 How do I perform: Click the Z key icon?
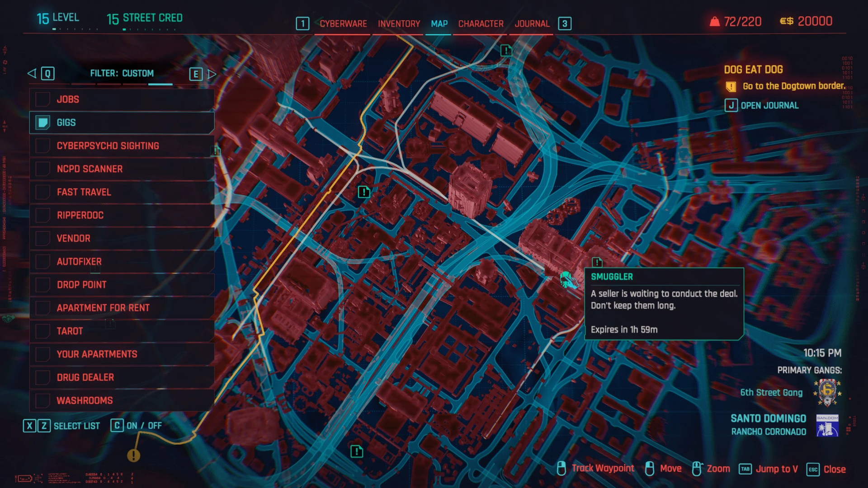point(44,426)
